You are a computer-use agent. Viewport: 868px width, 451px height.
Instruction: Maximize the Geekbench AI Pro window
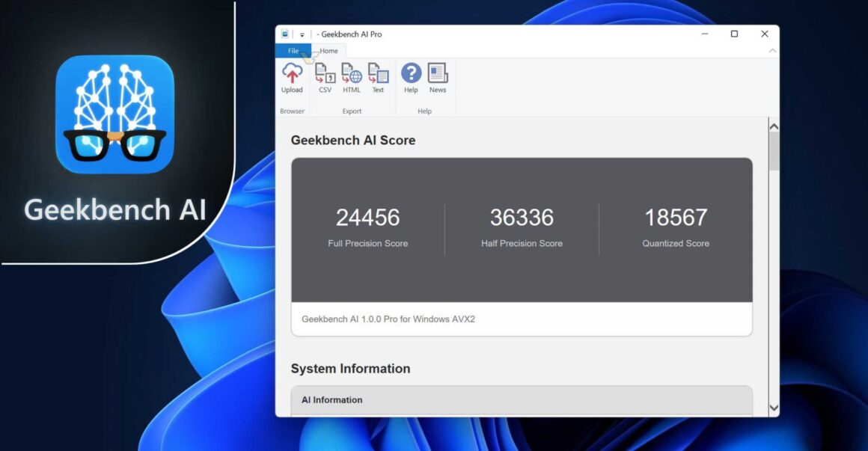tap(734, 34)
